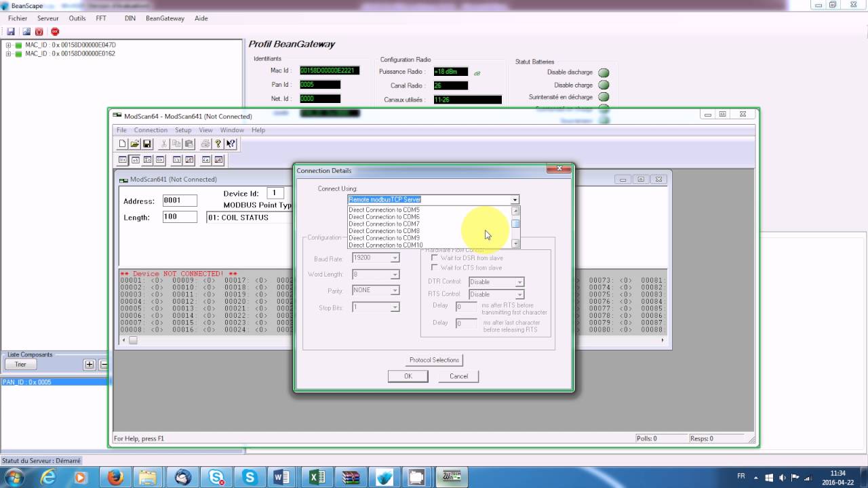This screenshot has height=488, width=868.
Task: Open the ModScan Connection menu
Action: (x=151, y=130)
